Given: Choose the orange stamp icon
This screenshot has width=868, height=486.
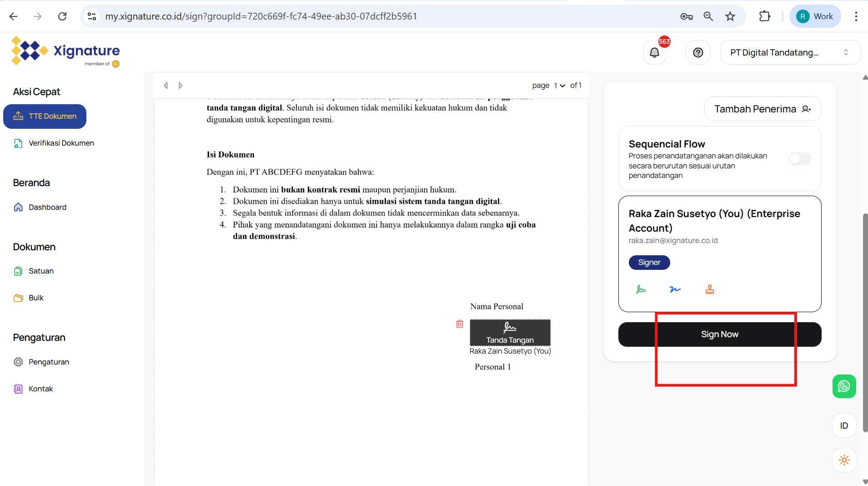Looking at the screenshot, I should click(709, 289).
